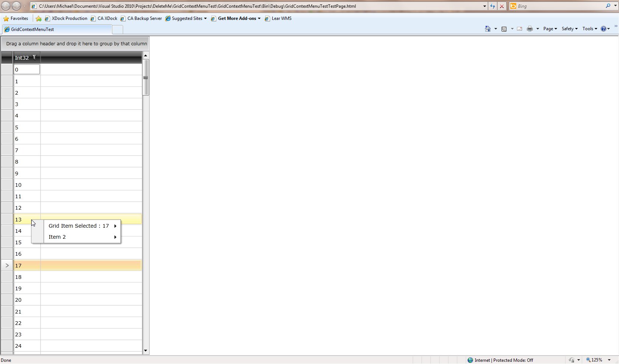Open the Safety dropdown menu
The width and height of the screenshot is (619, 364).
click(570, 29)
